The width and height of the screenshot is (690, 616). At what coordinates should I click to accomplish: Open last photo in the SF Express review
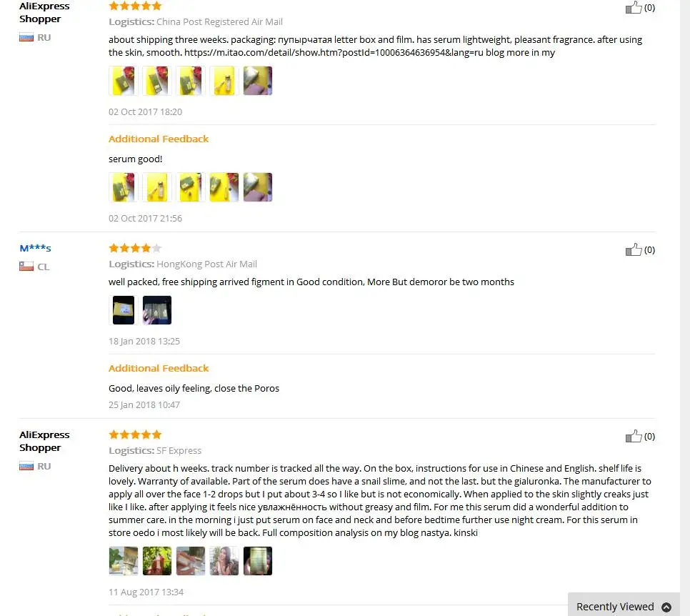(258, 561)
